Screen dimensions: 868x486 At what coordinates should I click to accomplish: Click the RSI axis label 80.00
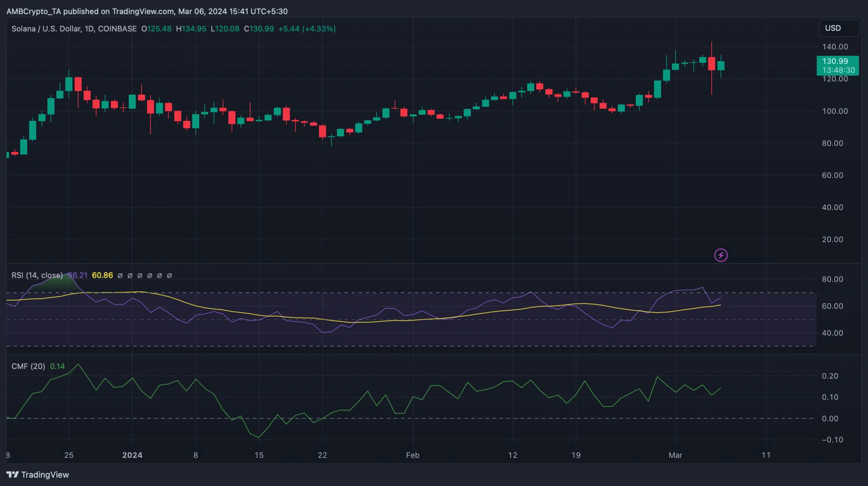[832, 279]
